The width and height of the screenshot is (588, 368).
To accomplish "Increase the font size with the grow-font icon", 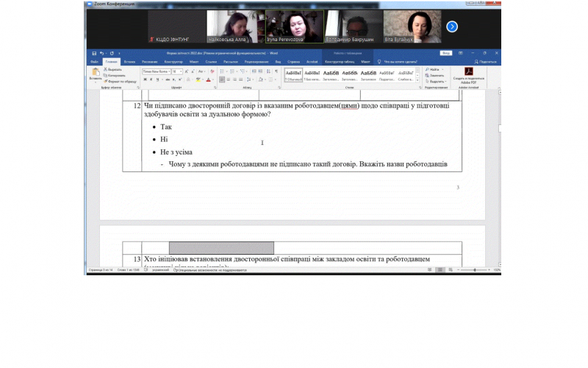I will tap(187, 71).
